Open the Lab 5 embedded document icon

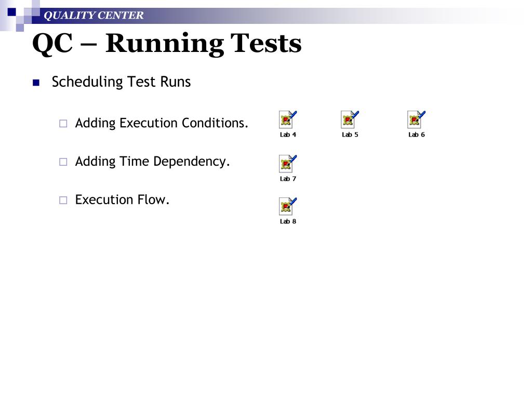[x=350, y=120]
